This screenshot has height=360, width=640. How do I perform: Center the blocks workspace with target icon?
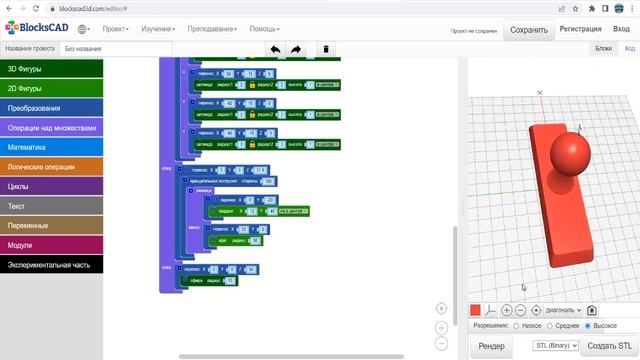pos(441,309)
